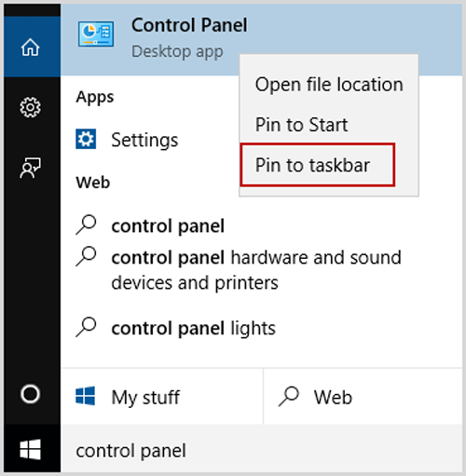Click the search box containing 'control panel'
This screenshot has width=466, height=476.
coord(262,450)
